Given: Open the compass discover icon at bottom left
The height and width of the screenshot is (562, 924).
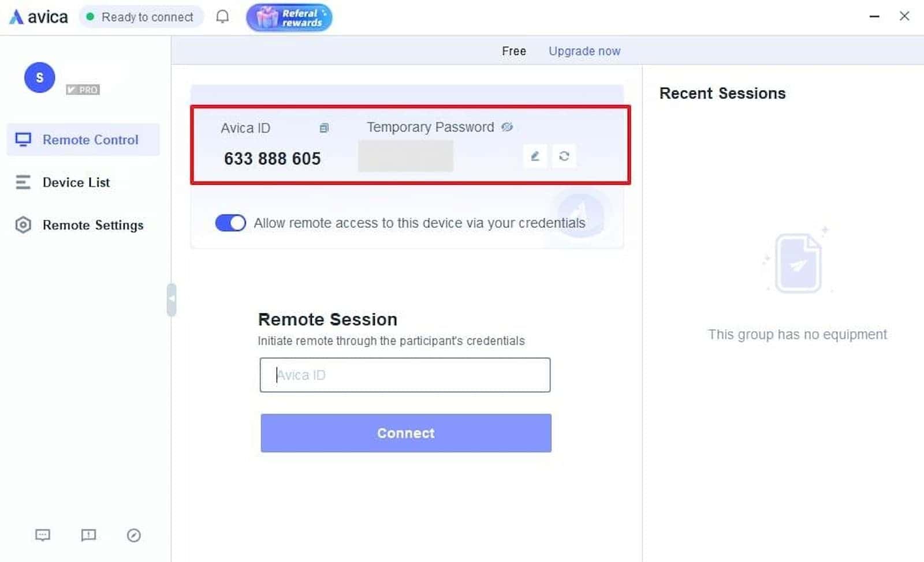Looking at the screenshot, I should click(134, 535).
